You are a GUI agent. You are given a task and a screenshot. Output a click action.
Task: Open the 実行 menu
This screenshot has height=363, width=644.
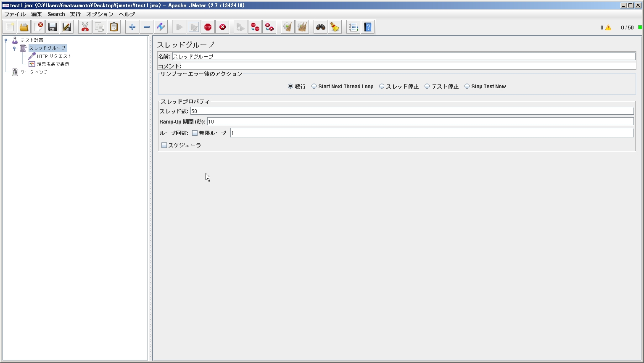coord(75,14)
